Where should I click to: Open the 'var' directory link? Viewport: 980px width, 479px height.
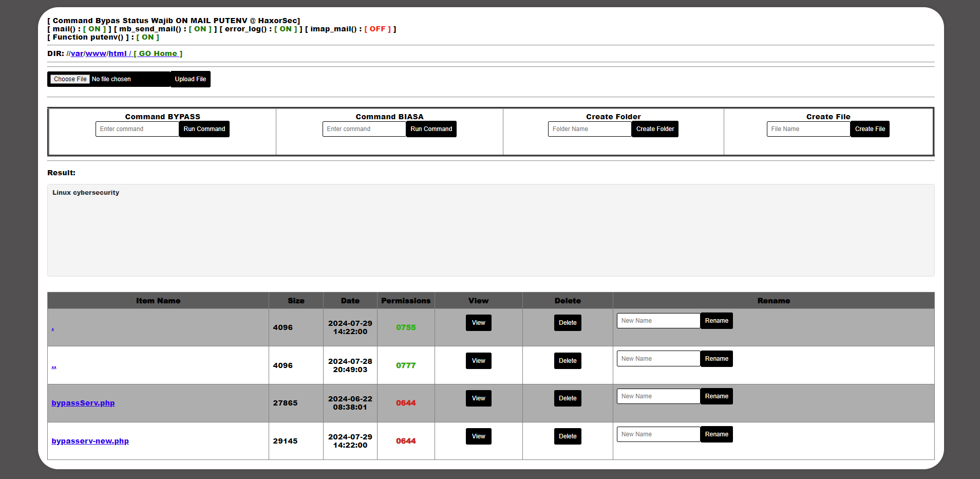coord(77,53)
